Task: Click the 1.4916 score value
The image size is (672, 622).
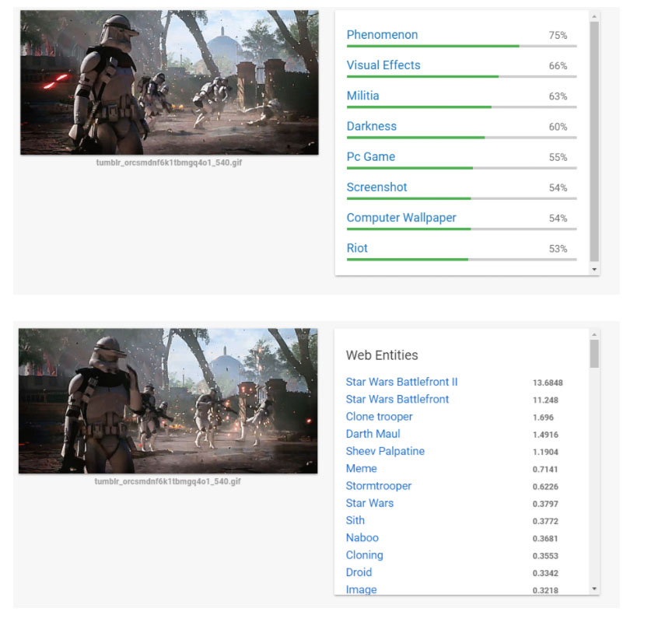Action: (545, 435)
